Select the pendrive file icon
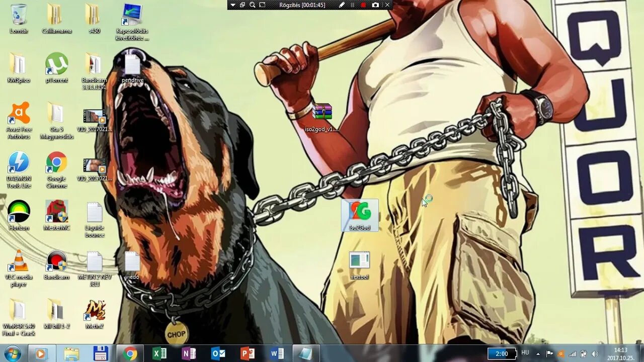The image size is (644, 362). click(132, 68)
